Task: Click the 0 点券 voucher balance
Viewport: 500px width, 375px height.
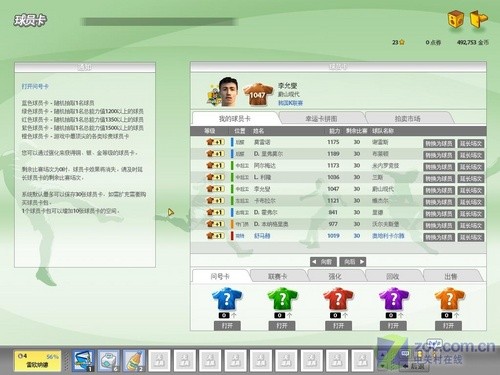Action: pyautogui.click(x=433, y=42)
